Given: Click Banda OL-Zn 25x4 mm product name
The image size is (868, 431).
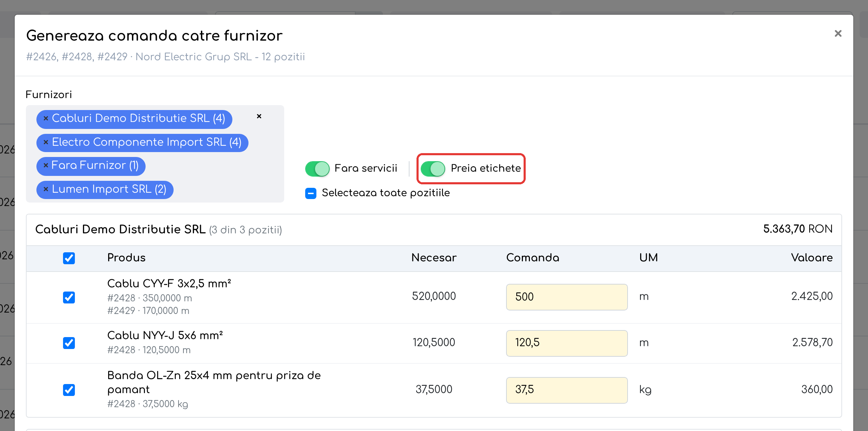Looking at the screenshot, I should [214, 382].
